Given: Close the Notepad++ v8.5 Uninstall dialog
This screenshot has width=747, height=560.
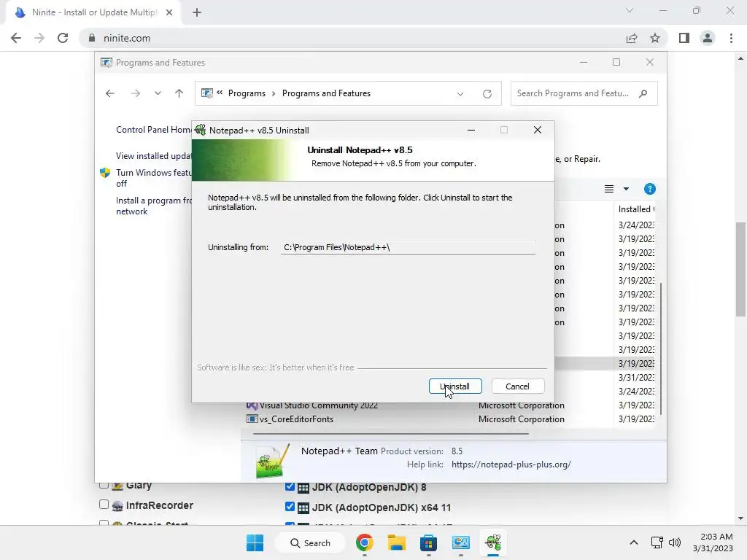Looking at the screenshot, I should (538, 130).
